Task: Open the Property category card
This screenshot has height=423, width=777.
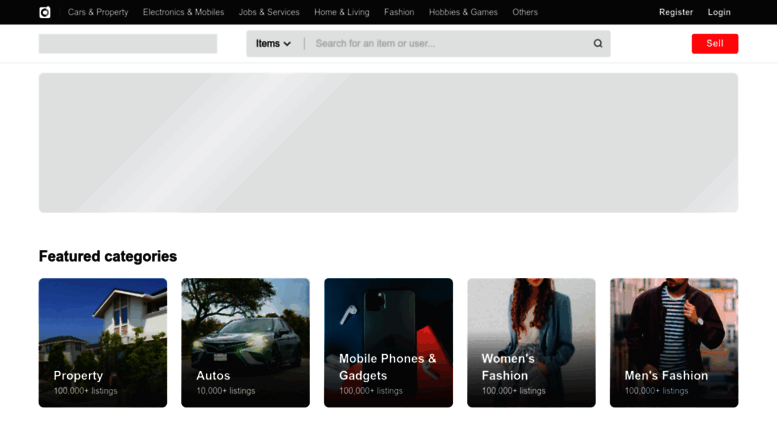Action: (103, 343)
